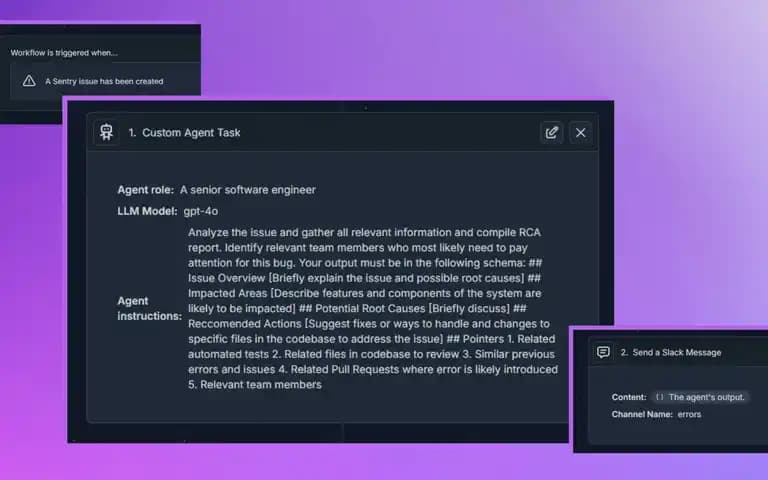Screen dimensions: 768x480
Task: Click the warning triangle icon beside Sentry issue
Action: point(29,81)
